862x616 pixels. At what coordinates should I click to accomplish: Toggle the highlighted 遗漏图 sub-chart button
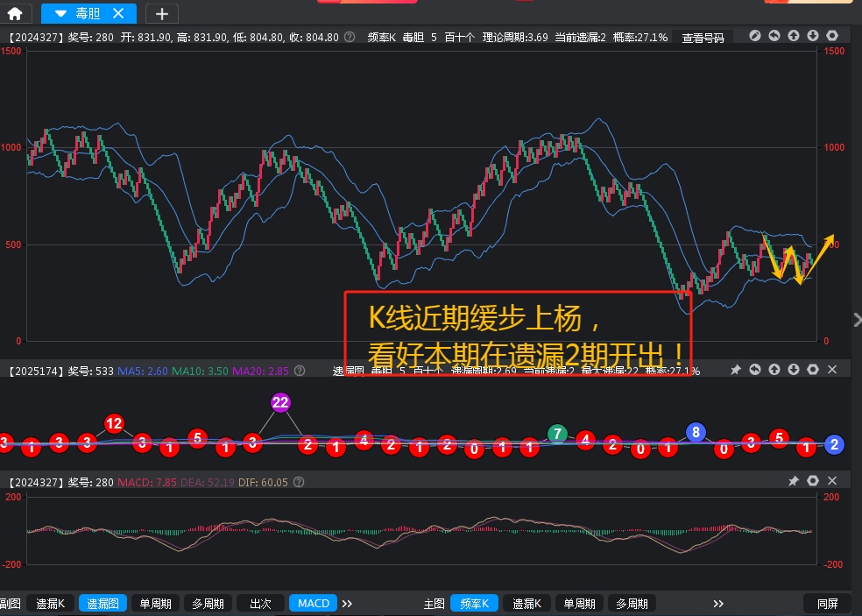[x=102, y=603]
